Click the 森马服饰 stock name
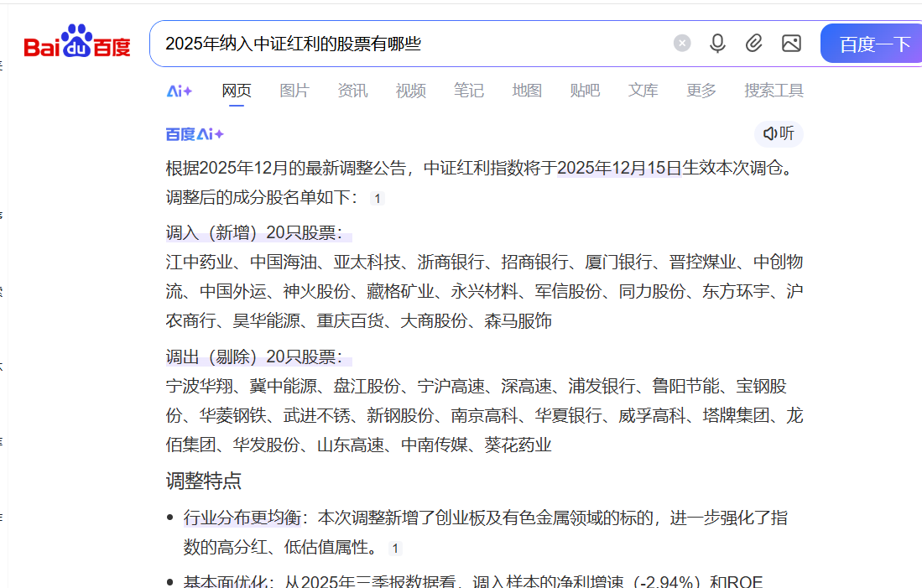 click(518, 321)
